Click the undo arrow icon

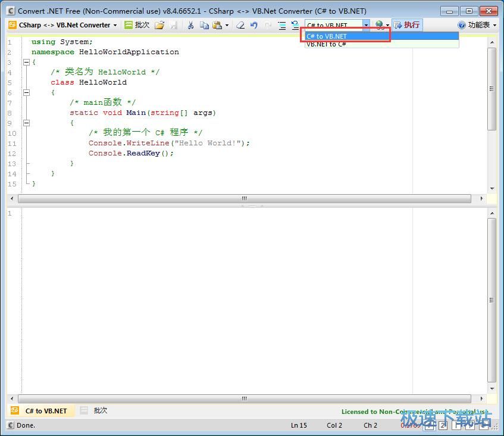[x=254, y=25]
